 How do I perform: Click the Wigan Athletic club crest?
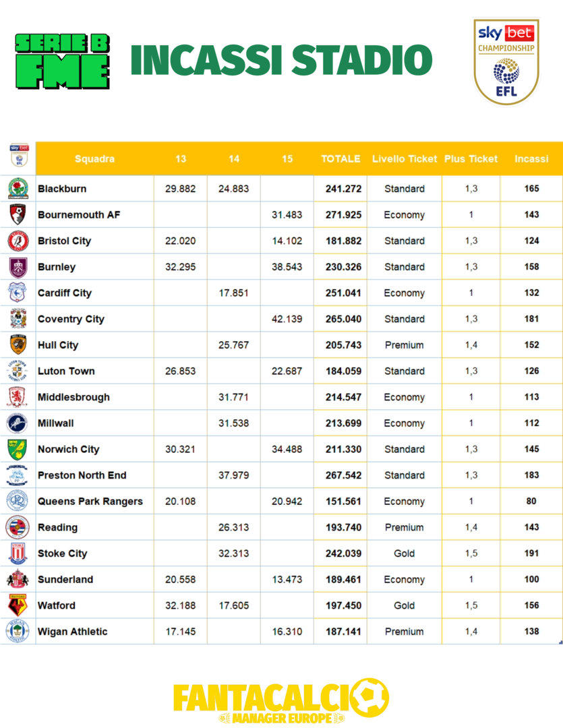tap(18, 632)
